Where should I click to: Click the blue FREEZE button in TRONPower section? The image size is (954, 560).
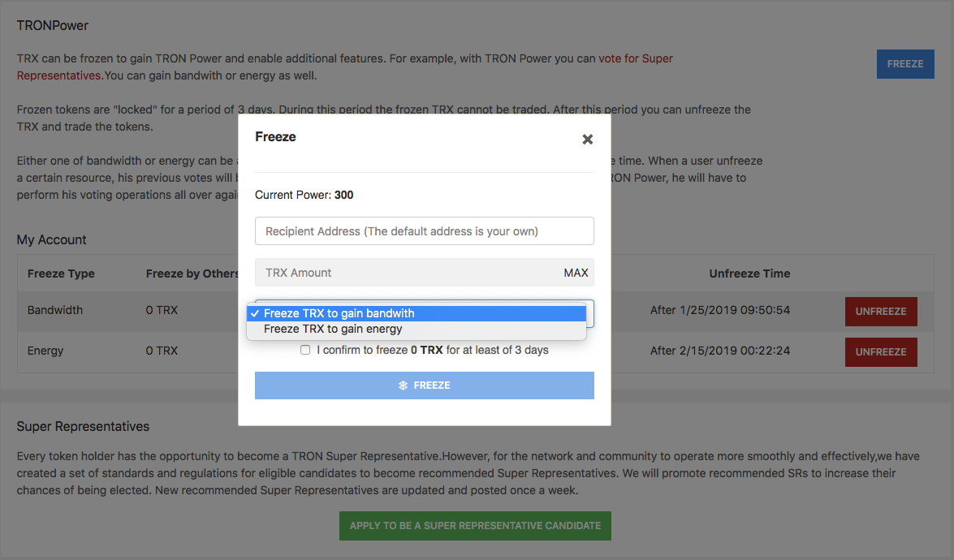pos(905,64)
